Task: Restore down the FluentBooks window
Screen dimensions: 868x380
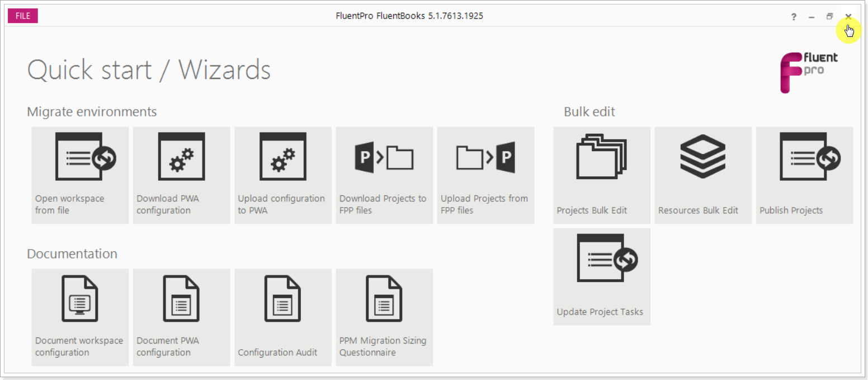Action: (x=830, y=17)
